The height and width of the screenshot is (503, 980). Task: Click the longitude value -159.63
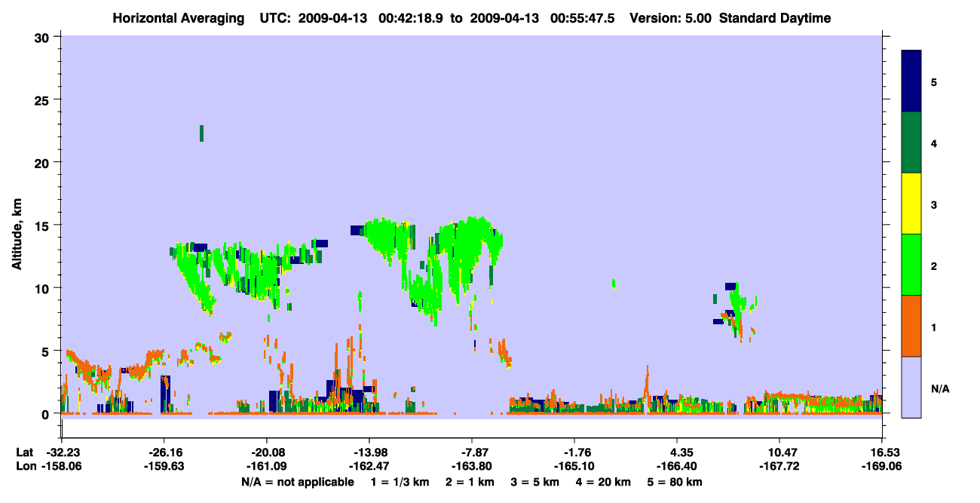tap(164, 466)
